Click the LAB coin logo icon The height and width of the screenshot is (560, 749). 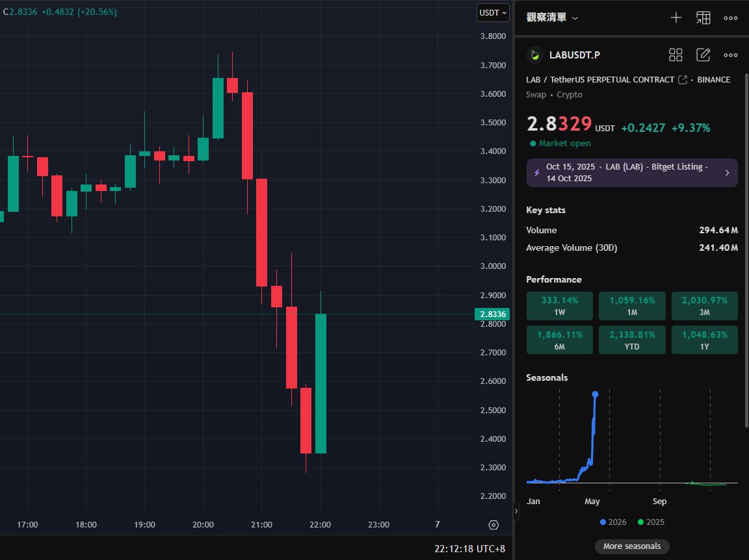point(535,55)
